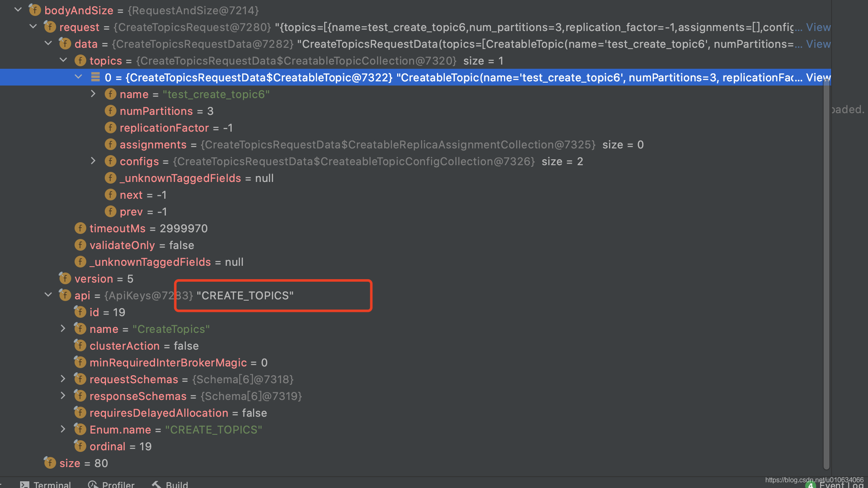Click View link on data row
This screenshot has height=488, width=868.
point(818,44)
